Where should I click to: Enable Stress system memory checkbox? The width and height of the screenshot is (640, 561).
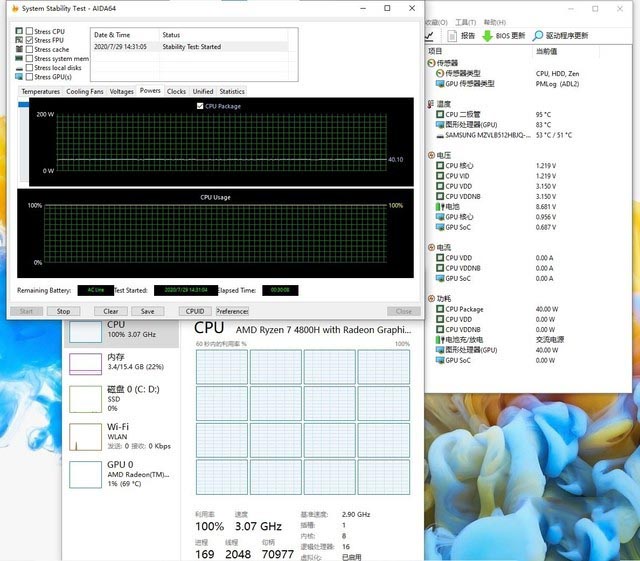click(x=29, y=58)
